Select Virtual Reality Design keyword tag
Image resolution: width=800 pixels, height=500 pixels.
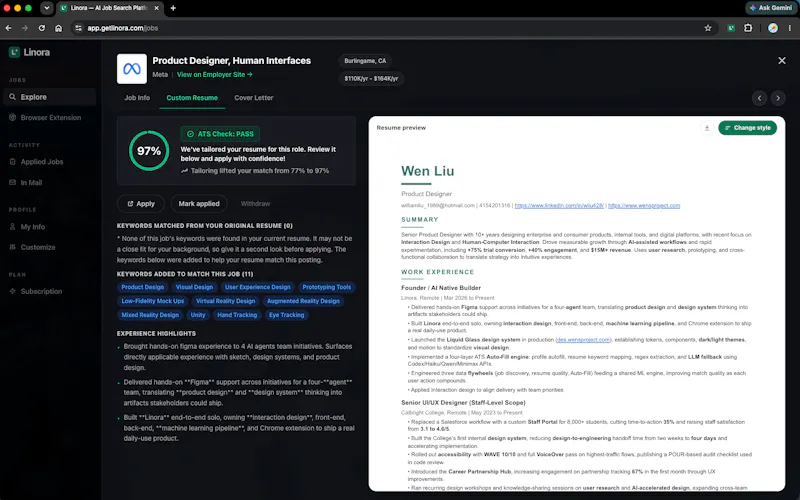pyautogui.click(x=226, y=301)
